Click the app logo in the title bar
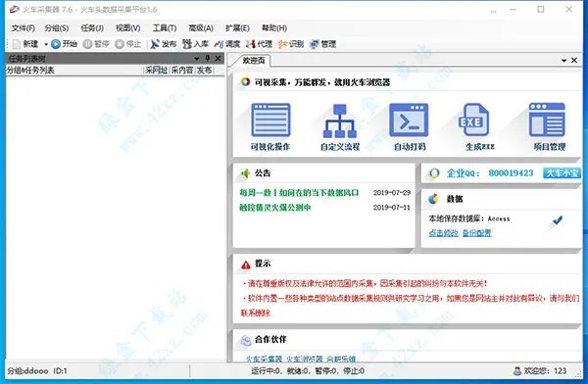 pyautogui.click(x=15, y=9)
